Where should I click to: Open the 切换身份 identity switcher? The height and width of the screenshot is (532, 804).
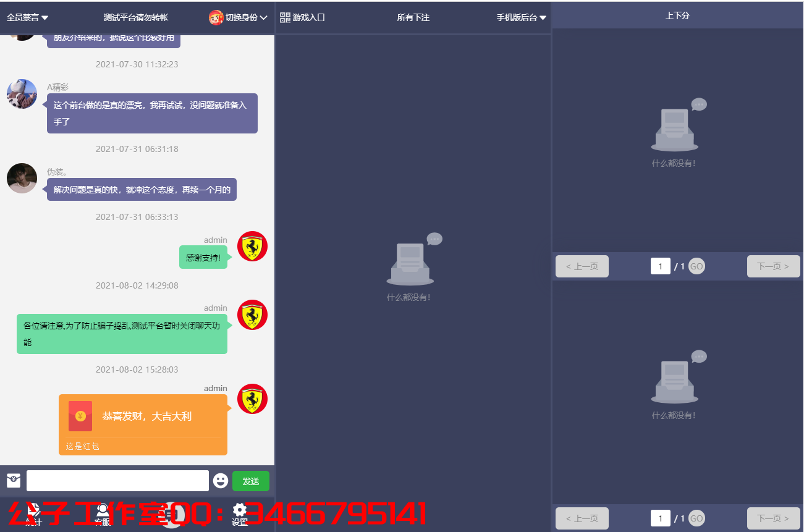pyautogui.click(x=246, y=18)
